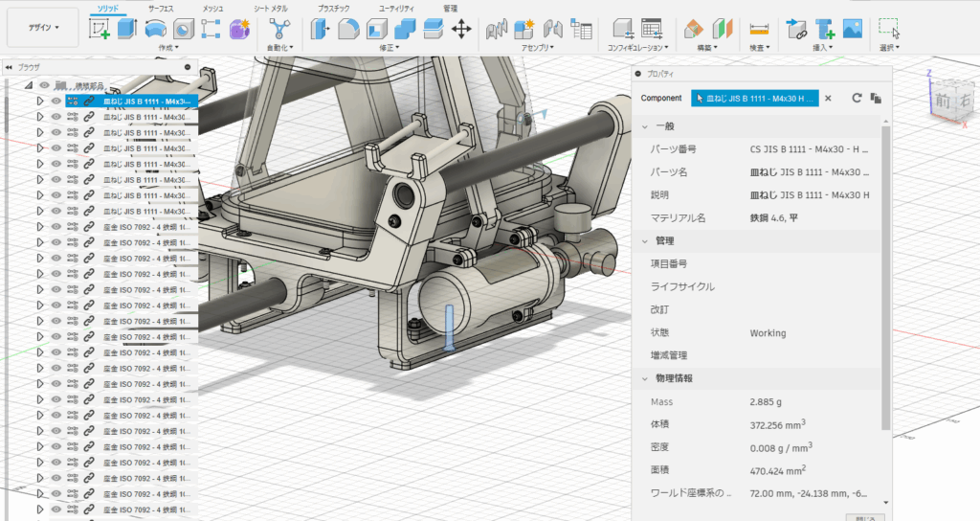The image size is (980, 521).
Task: Click the 前 face on the ViewCube
Action: (943, 100)
